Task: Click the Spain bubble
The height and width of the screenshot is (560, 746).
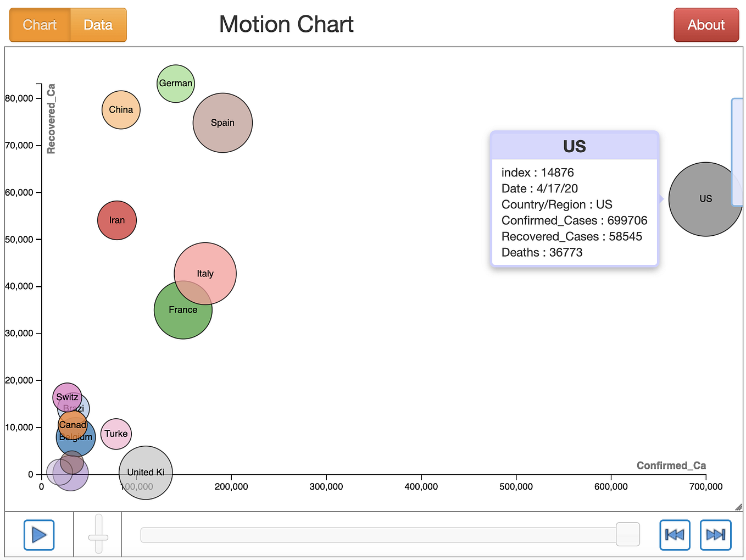Action: tap(222, 122)
